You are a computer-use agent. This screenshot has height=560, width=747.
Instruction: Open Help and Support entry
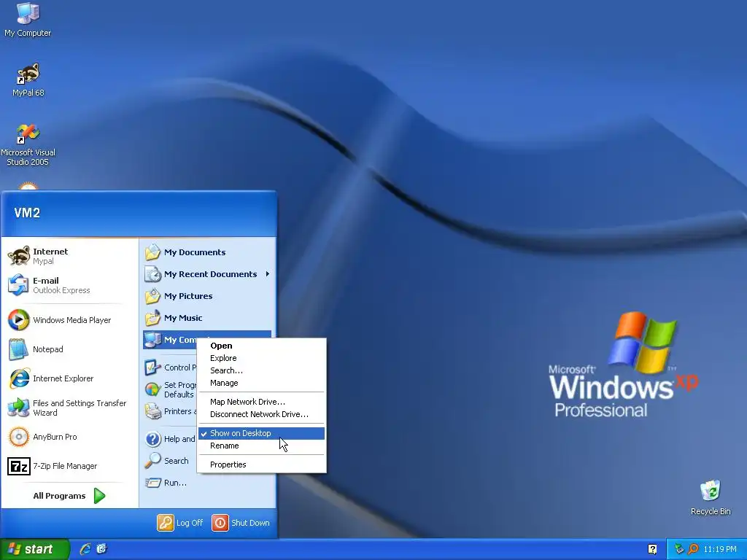coord(170,439)
